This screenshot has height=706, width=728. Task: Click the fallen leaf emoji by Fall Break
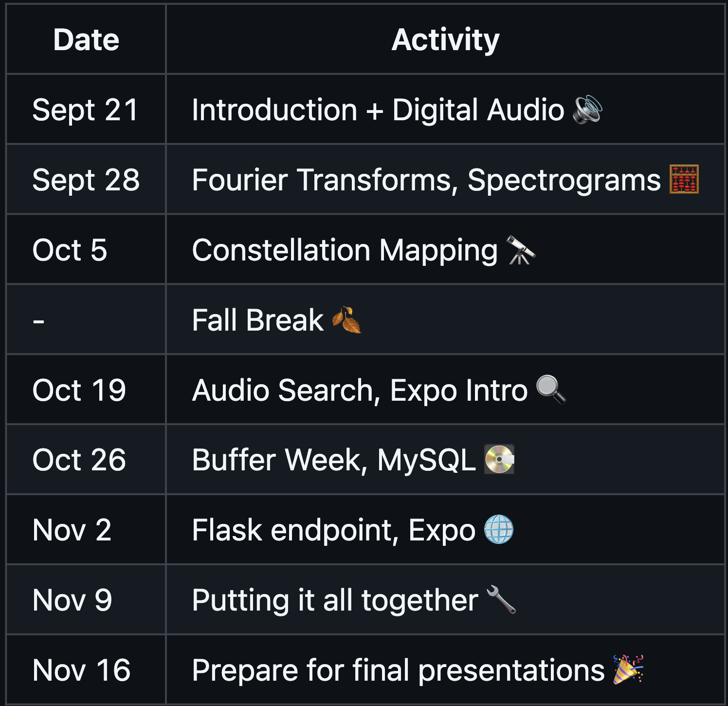(x=346, y=320)
